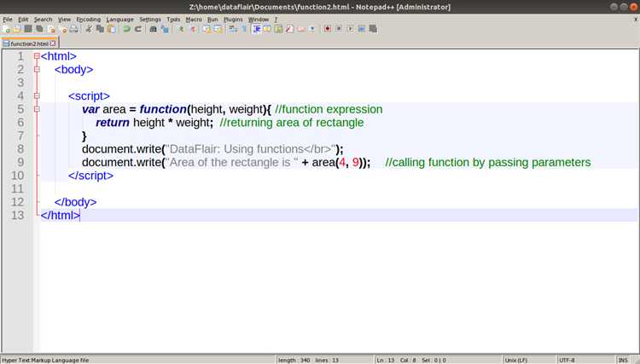The width and height of the screenshot is (640, 364).
Task: Click 'length : 340' in the status bar
Action: click(294, 361)
